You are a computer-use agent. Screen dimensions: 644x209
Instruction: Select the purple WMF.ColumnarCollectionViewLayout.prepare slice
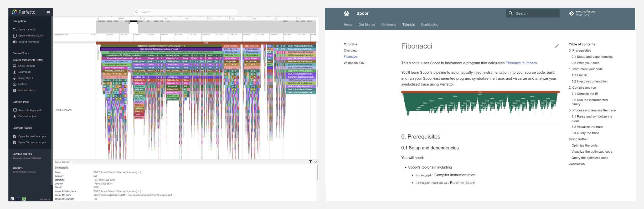tap(161, 49)
